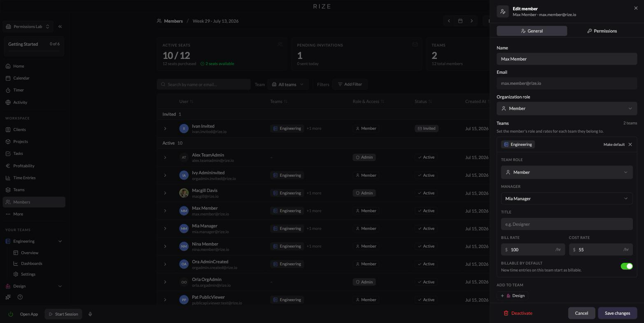Click the power icon in bottom bar
This screenshot has width=644, height=323.
pyautogui.click(x=11, y=314)
